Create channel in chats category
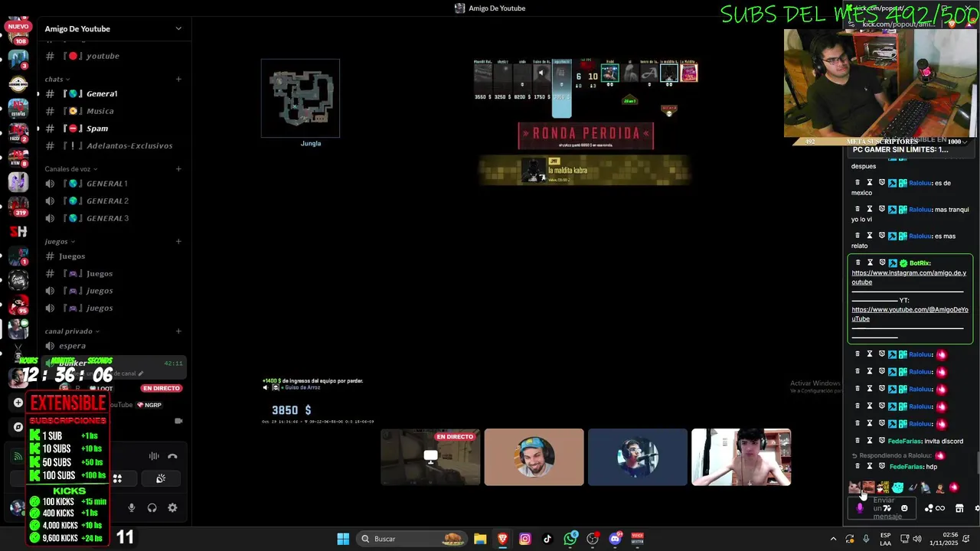Image resolution: width=980 pixels, height=551 pixels. (178, 79)
